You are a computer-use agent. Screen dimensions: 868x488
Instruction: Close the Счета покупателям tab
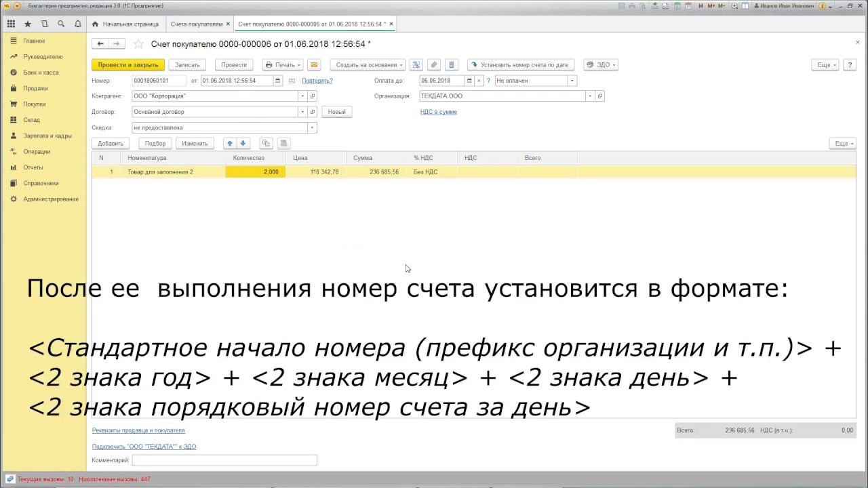228,24
